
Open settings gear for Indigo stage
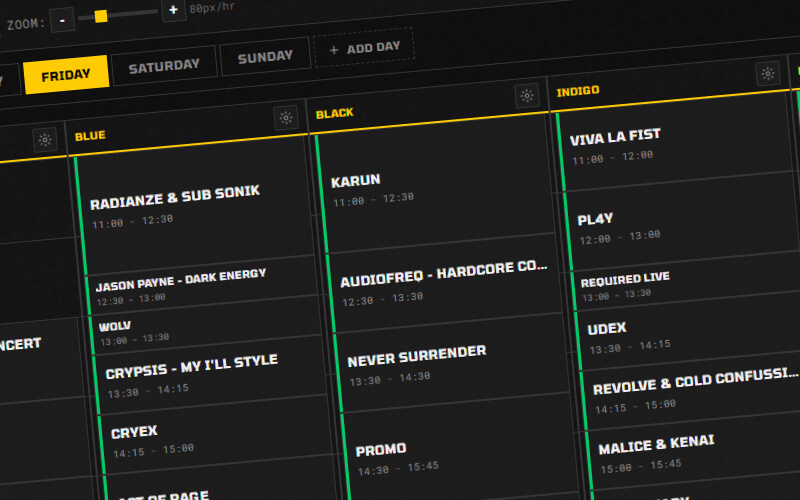click(768, 74)
